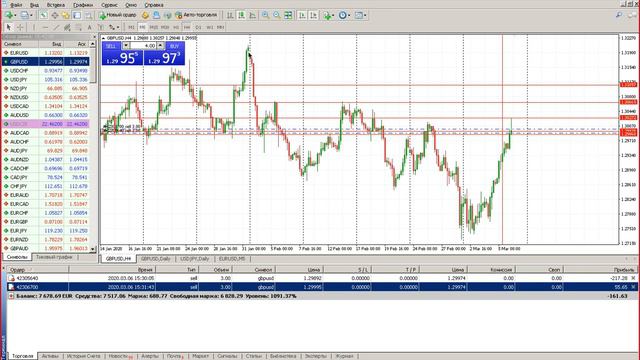This screenshot has width=640, height=360.
Task: Switch chart to candlesticks icon
Action: [x=242, y=16]
